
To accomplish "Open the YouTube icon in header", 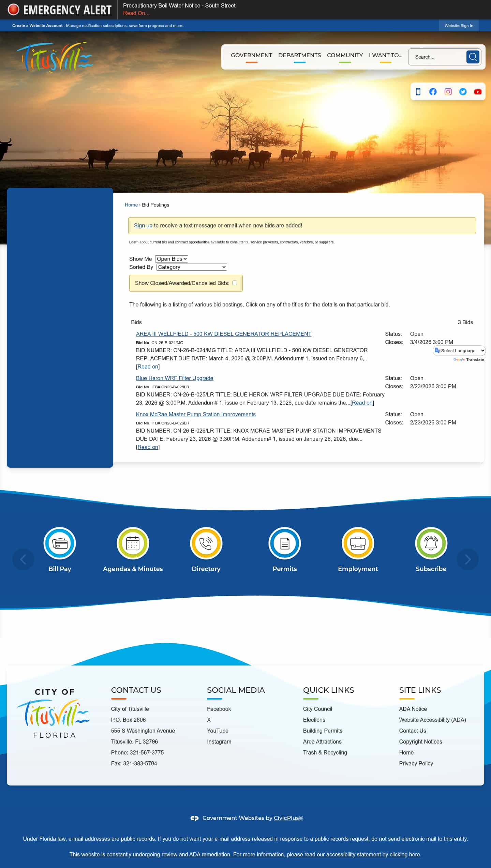I will (478, 92).
